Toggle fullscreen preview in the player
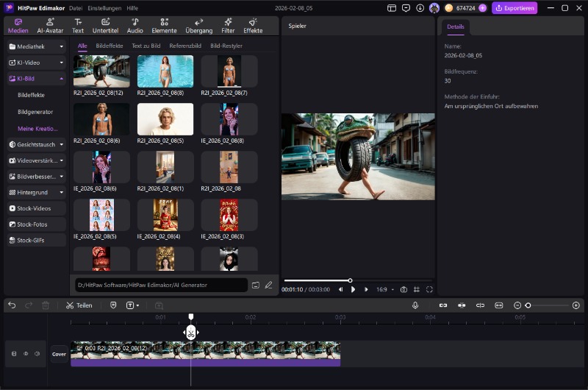The image size is (588, 390). click(x=429, y=290)
